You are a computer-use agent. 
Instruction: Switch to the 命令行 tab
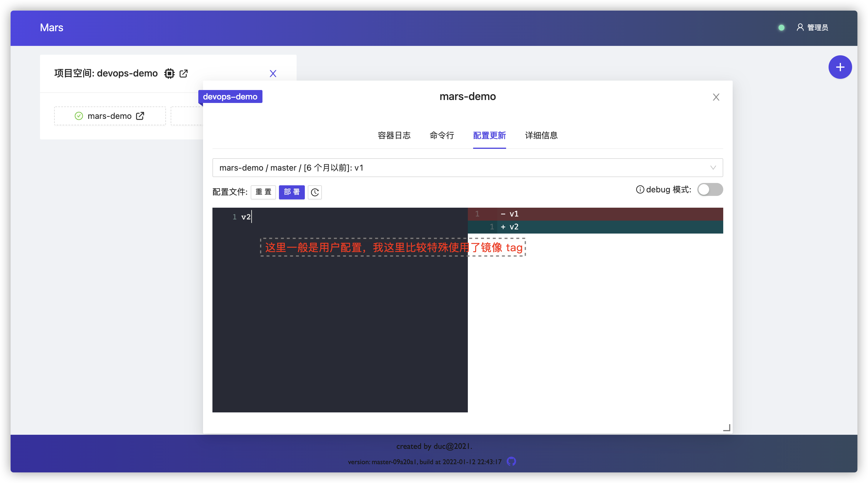click(442, 135)
